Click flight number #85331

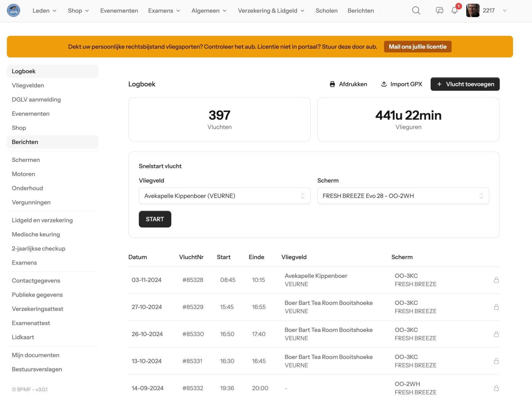(193, 361)
